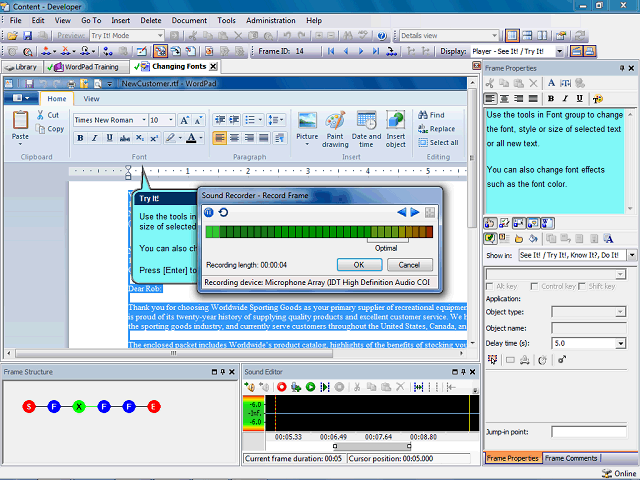Open the Display Player dropdown
640x480 pixels.
[560, 51]
